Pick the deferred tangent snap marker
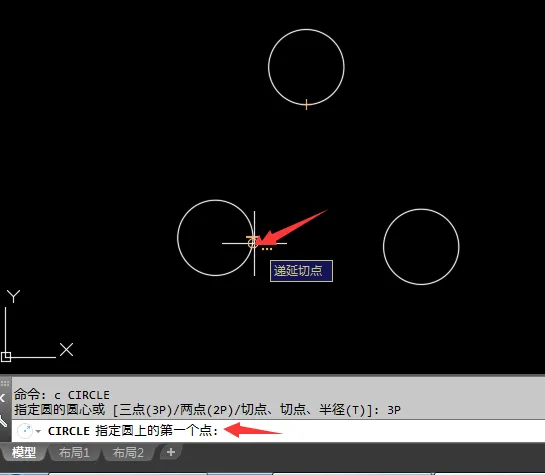 [253, 242]
